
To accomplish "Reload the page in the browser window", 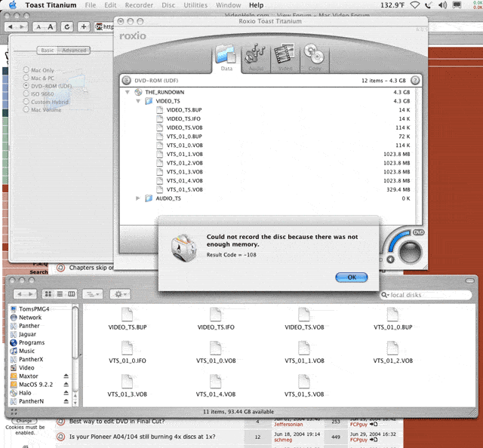I will [67, 27].
